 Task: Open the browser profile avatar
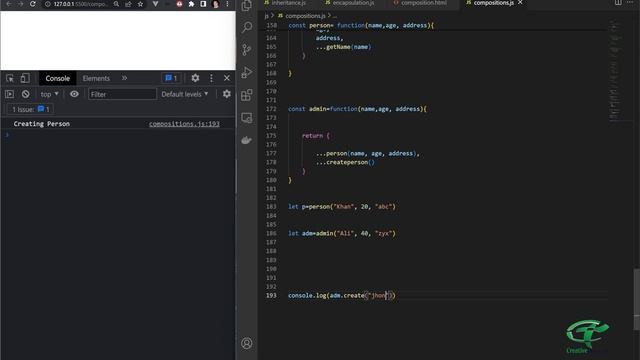tap(216, 4)
